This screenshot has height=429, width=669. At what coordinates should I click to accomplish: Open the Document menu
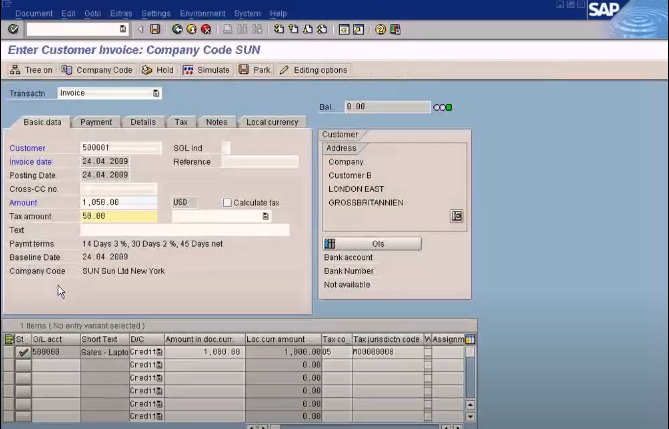[34, 14]
